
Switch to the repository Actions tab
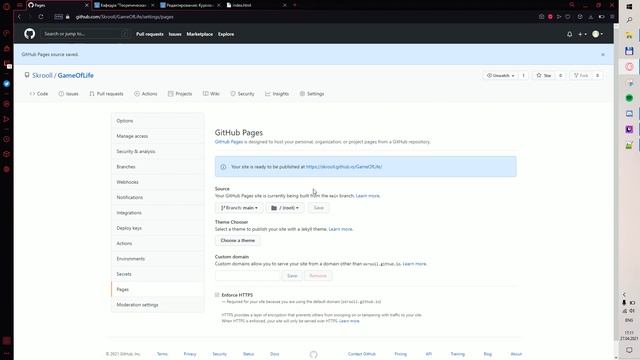coord(146,94)
